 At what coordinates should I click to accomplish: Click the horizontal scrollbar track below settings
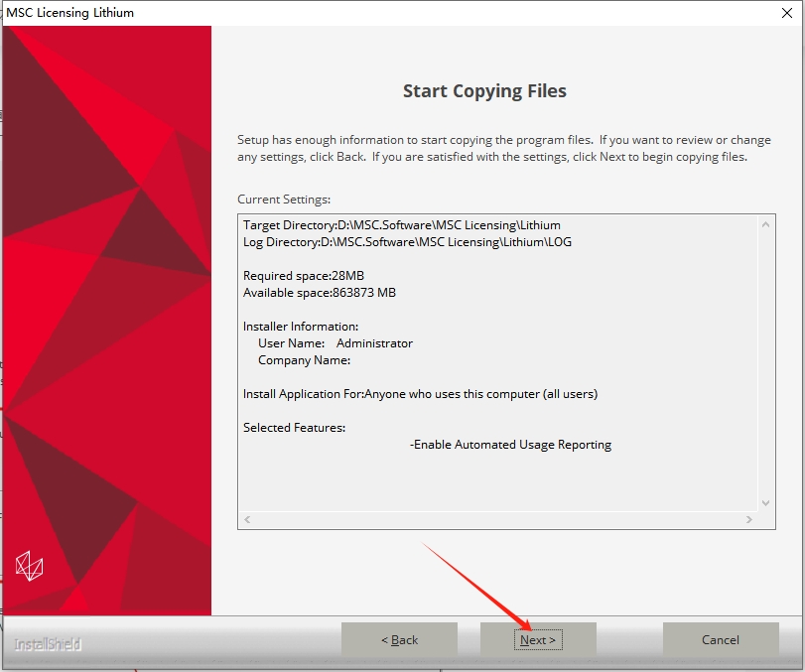click(x=498, y=519)
